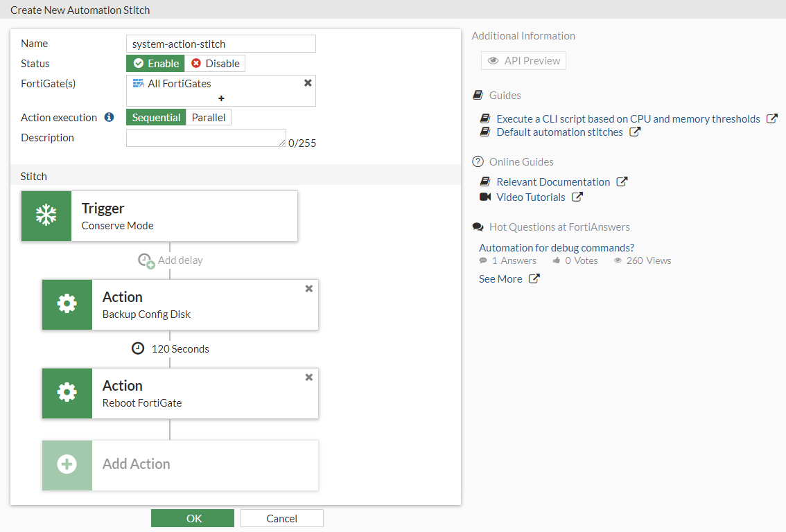Remove All FortiGates from the list

tap(308, 82)
